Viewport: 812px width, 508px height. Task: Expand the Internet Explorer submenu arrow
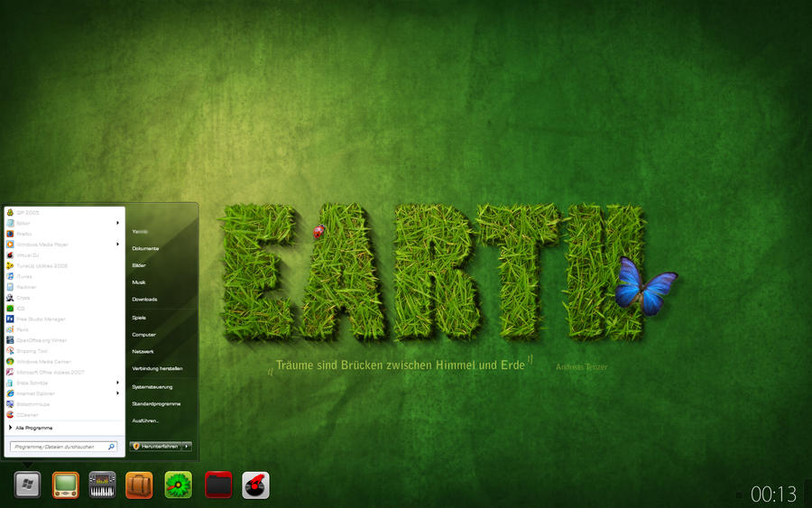pyautogui.click(x=117, y=393)
